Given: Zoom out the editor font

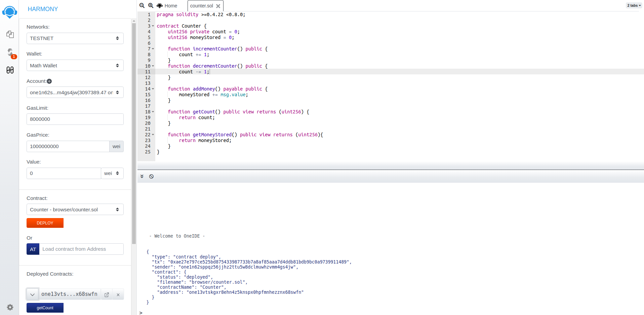Looking at the screenshot, I should point(142,6).
